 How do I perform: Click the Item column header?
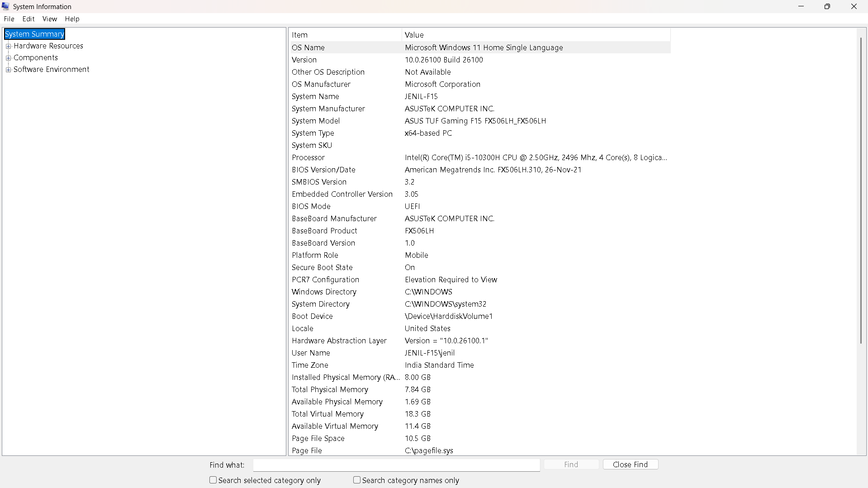point(299,35)
